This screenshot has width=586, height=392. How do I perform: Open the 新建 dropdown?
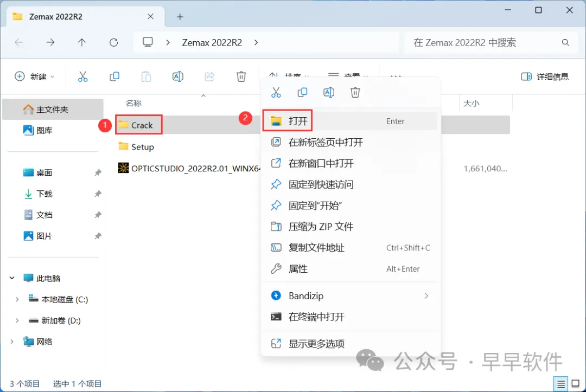pyautogui.click(x=34, y=76)
